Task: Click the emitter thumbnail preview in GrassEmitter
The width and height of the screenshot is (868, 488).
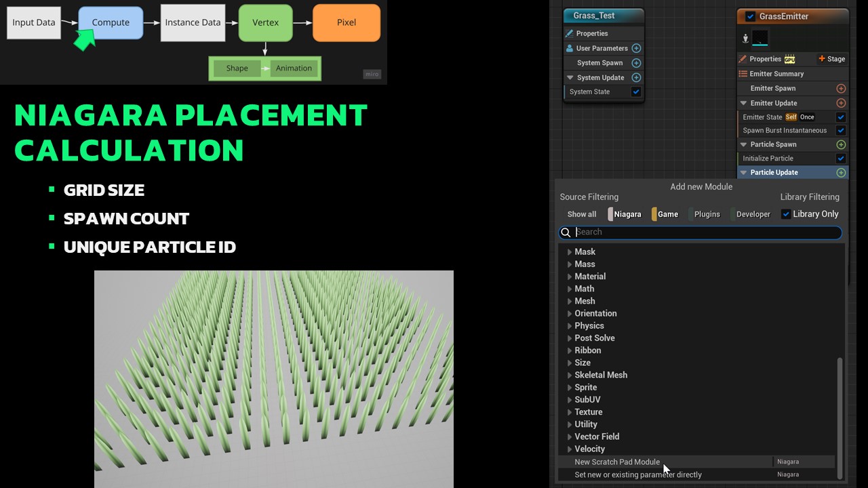Action: 759,39
